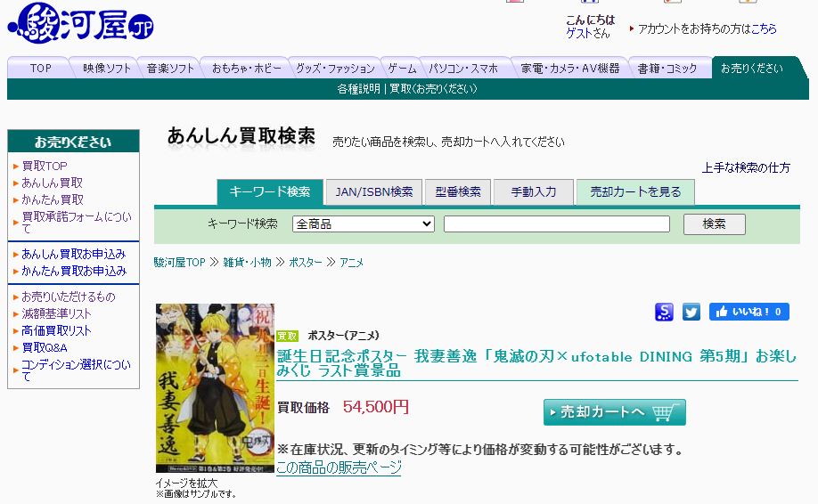Open コンディション選択について sidebar link
This screenshot has width=818, height=504.
point(76,370)
